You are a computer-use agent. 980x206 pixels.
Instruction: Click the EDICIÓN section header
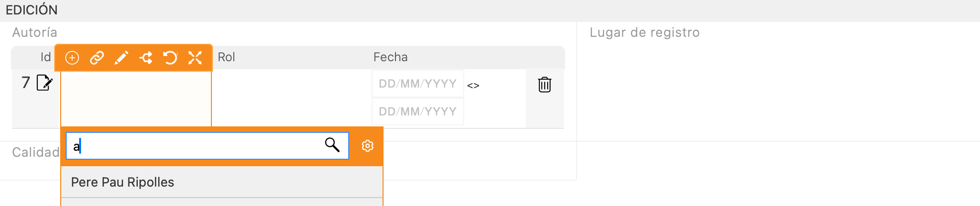pyautogui.click(x=32, y=10)
